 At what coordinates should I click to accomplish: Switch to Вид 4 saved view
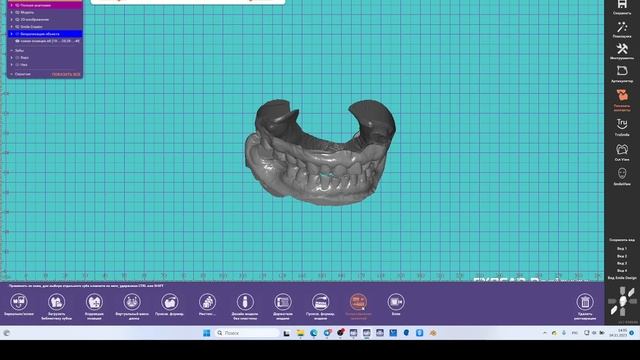tap(622, 271)
